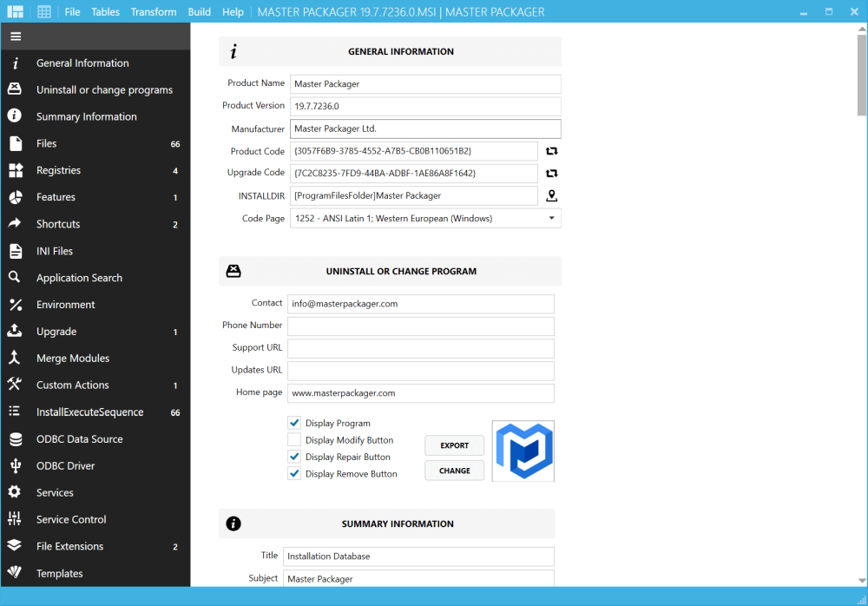Viewport: 868px width, 606px height.
Task: Click the Features pie icon in sidebar
Action: (x=16, y=196)
